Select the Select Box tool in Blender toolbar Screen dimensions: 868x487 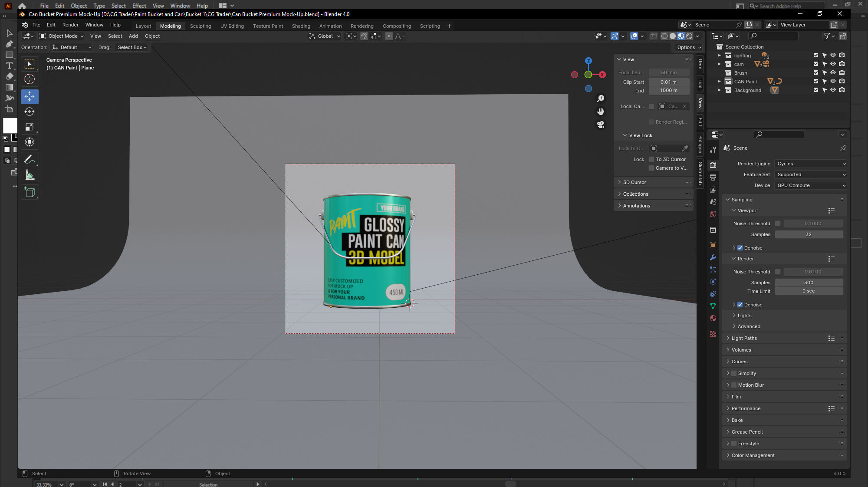pyautogui.click(x=30, y=64)
